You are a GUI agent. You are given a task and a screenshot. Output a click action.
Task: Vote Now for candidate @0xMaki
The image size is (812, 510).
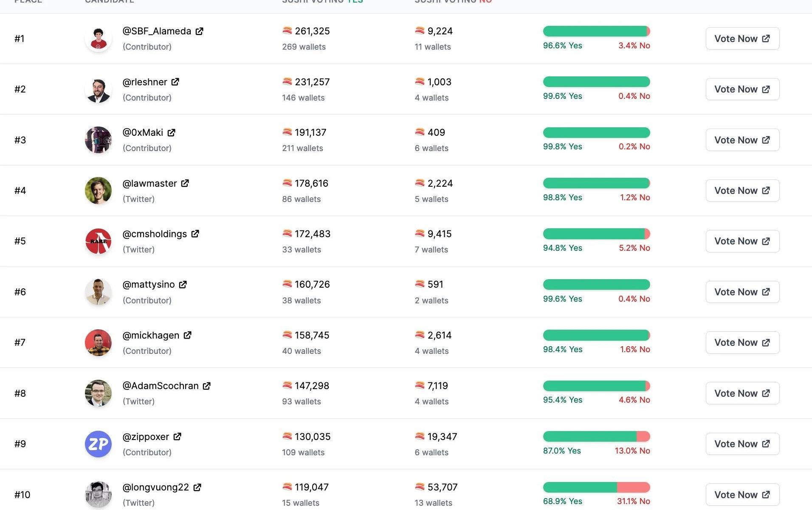[742, 140]
